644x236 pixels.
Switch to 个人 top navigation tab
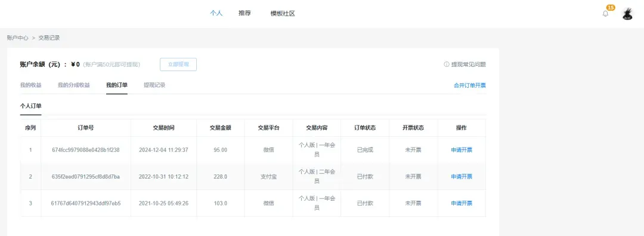click(216, 13)
